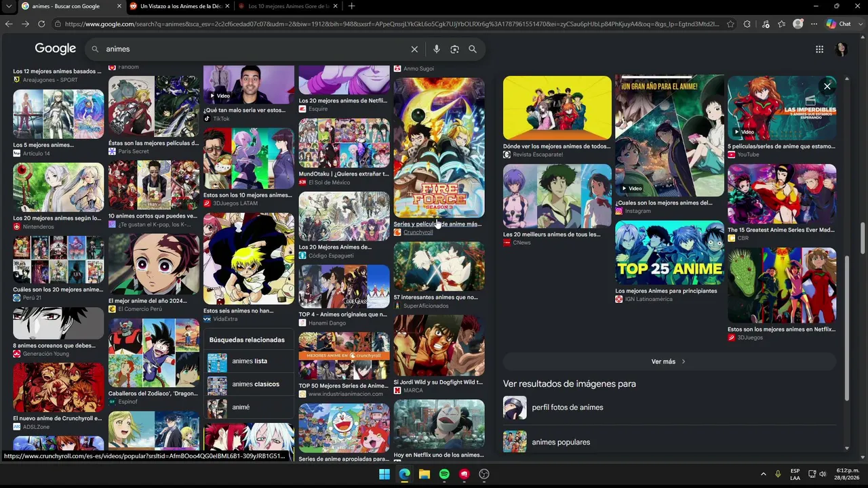868x488 pixels.
Task: Open the browser settings and more menu
Action: 814,24
